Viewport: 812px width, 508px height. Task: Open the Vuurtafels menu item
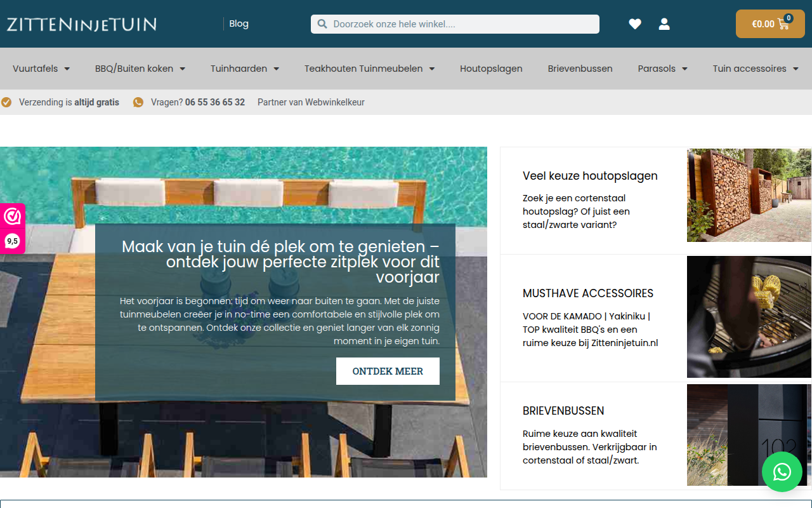[x=36, y=69]
